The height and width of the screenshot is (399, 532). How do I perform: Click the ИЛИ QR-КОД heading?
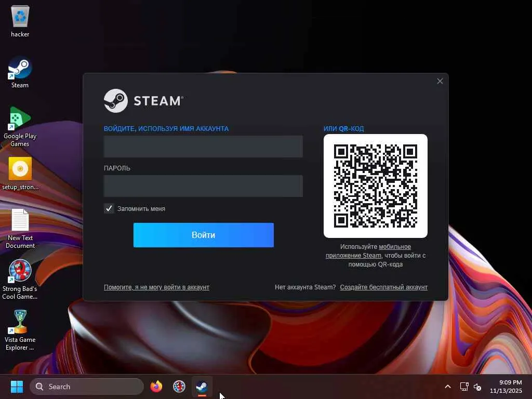344,129
